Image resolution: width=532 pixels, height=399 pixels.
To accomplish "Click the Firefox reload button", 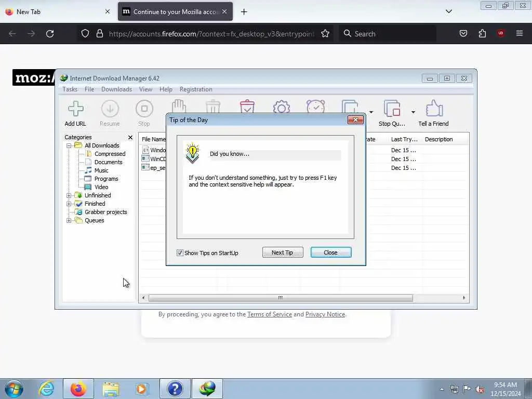I will 50,34.
